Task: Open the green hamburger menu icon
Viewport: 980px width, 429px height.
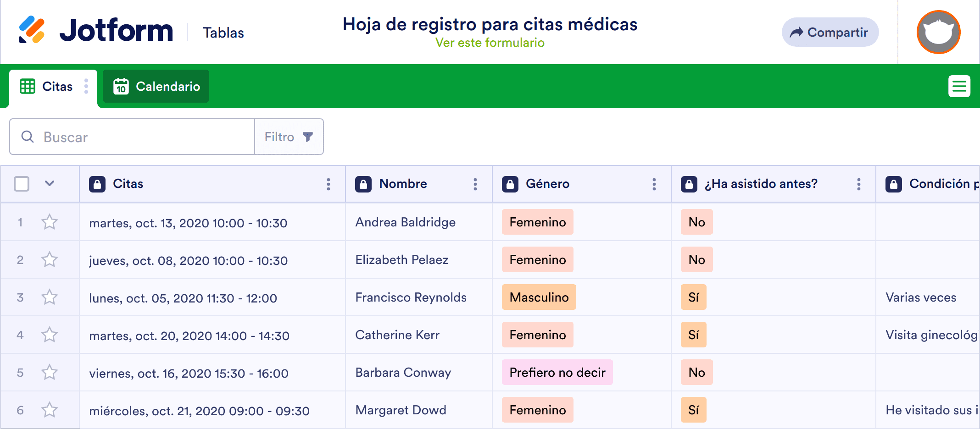Action: coord(959,86)
